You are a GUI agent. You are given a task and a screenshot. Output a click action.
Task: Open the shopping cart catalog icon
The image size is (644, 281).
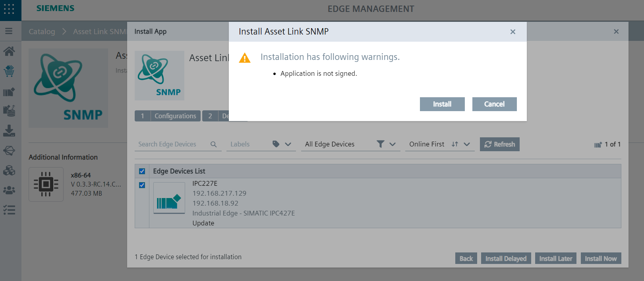tap(9, 71)
